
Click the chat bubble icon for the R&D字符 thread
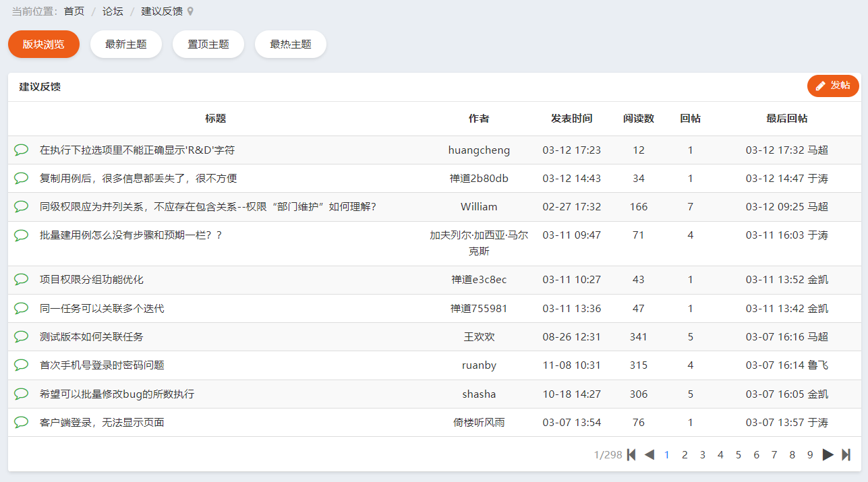22,150
